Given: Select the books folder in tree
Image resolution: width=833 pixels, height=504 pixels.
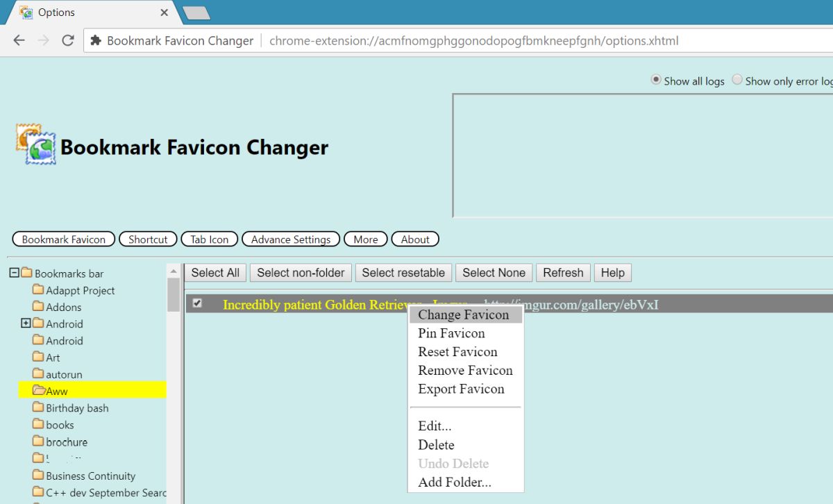Looking at the screenshot, I should pyautogui.click(x=60, y=425).
